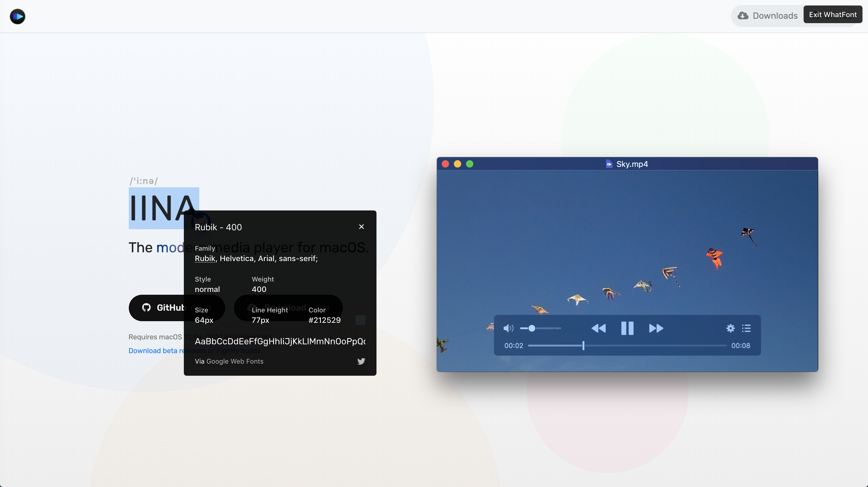Select Rubik font family link in popup
Image resolution: width=868 pixels, height=487 pixels.
click(204, 258)
